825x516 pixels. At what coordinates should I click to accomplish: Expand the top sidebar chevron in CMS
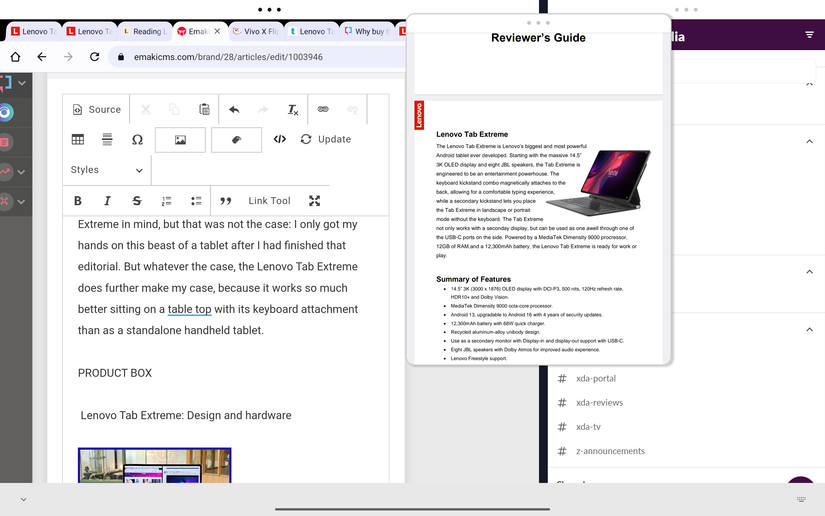tap(22, 83)
